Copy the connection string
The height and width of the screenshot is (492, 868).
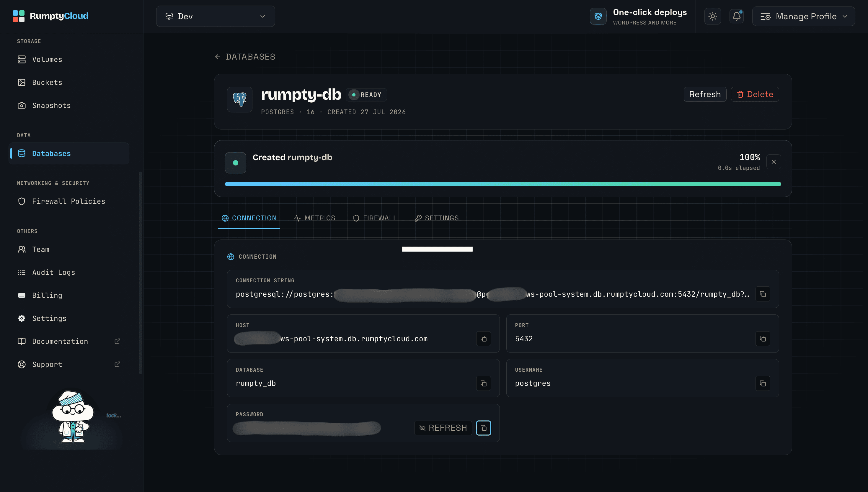(x=763, y=294)
